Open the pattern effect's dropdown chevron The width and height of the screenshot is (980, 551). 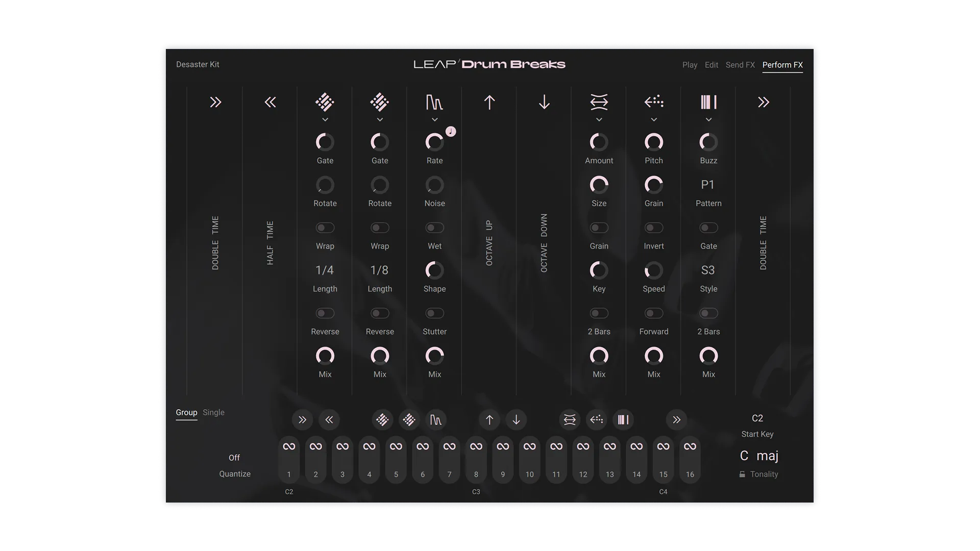pyautogui.click(x=708, y=119)
